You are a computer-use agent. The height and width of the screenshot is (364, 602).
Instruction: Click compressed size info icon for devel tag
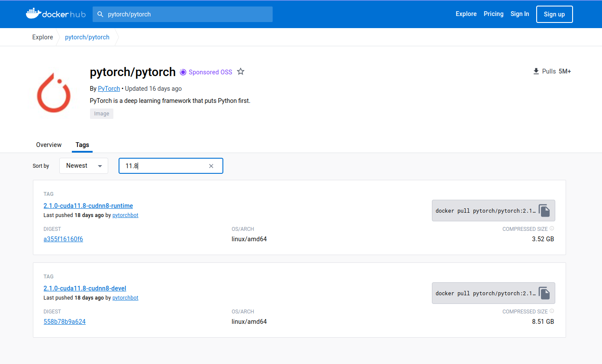[552, 311]
